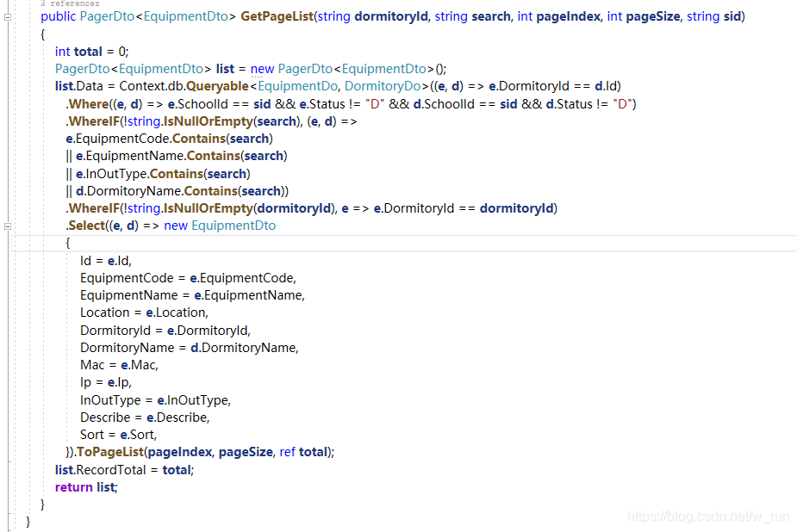Click the 'return list;' statement
This screenshot has width=797, height=532.
86,487
